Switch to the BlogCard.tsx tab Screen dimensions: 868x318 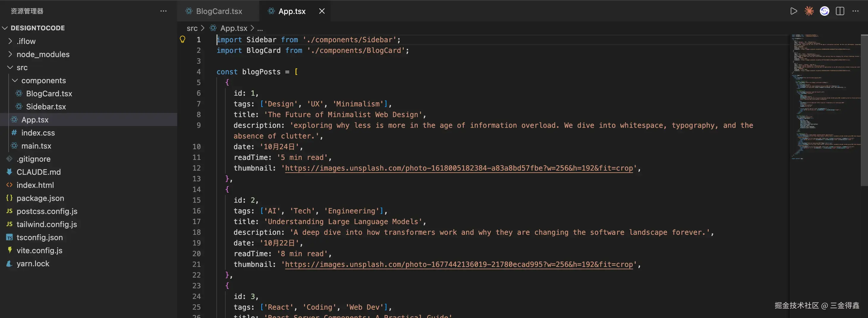(x=219, y=11)
